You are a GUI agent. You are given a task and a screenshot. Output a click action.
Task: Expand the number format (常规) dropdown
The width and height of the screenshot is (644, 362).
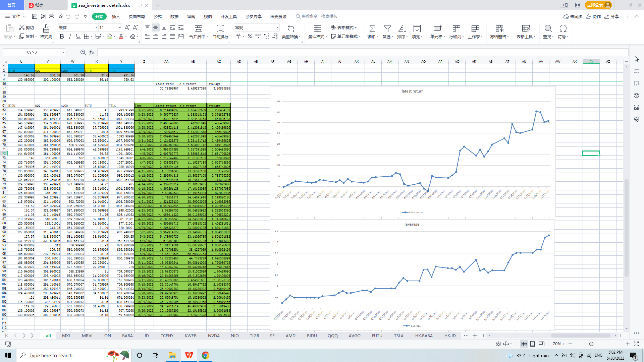click(x=277, y=28)
